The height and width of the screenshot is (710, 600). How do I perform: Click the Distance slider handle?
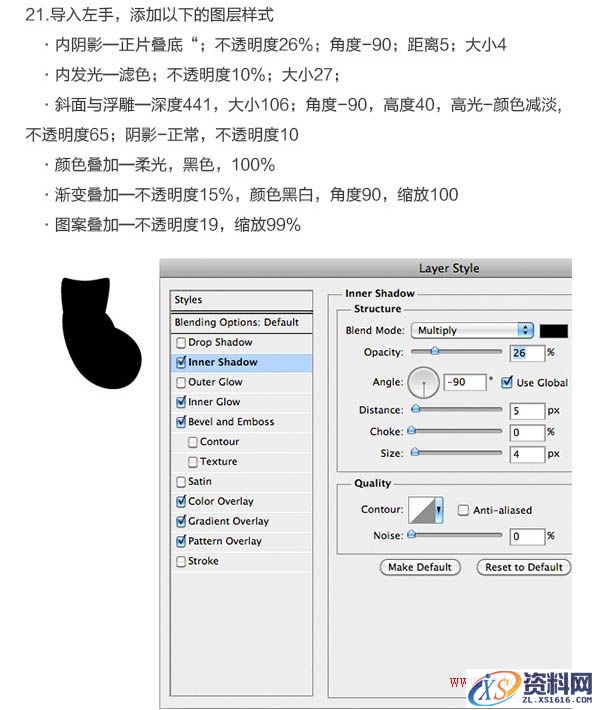point(416,409)
